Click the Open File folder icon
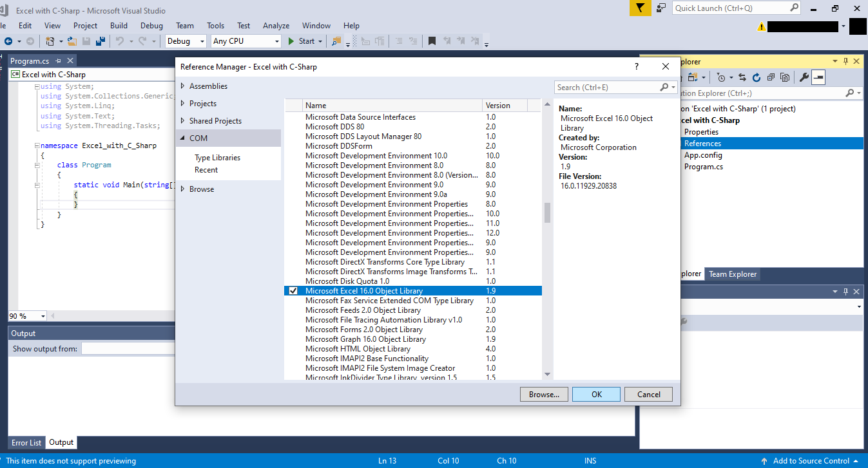868x468 pixels. [72, 41]
